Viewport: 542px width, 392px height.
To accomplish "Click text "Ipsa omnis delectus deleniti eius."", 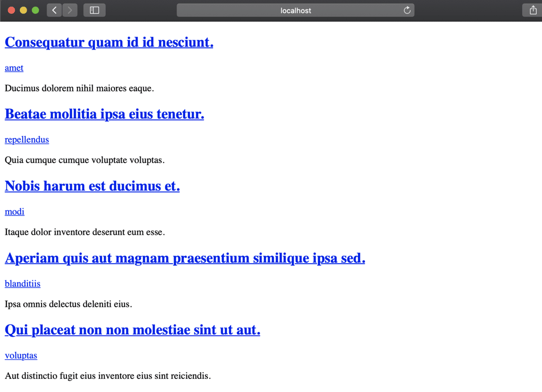I will point(68,304).
